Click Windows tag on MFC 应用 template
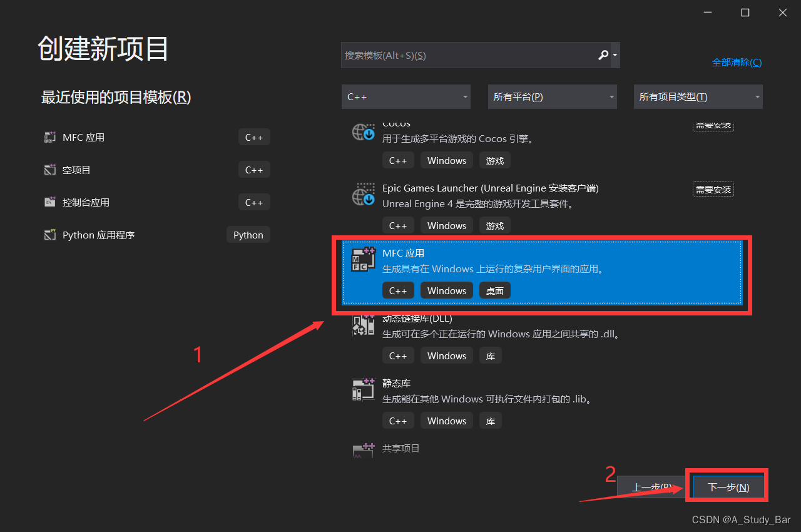801x532 pixels. (x=447, y=290)
